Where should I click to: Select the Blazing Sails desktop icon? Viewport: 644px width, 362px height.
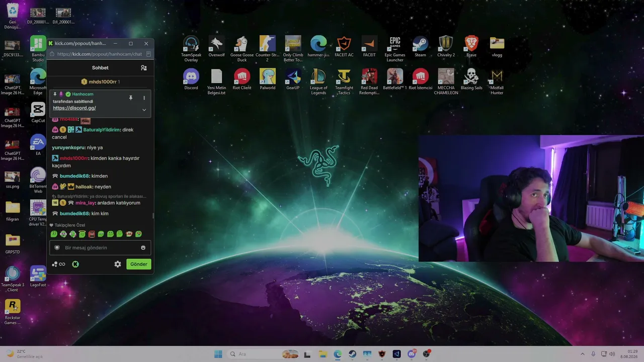click(x=471, y=79)
